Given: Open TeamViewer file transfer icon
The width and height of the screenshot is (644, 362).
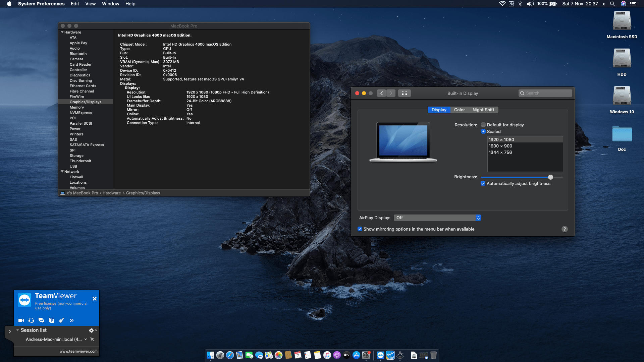Looking at the screenshot, I should [x=51, y=320].
